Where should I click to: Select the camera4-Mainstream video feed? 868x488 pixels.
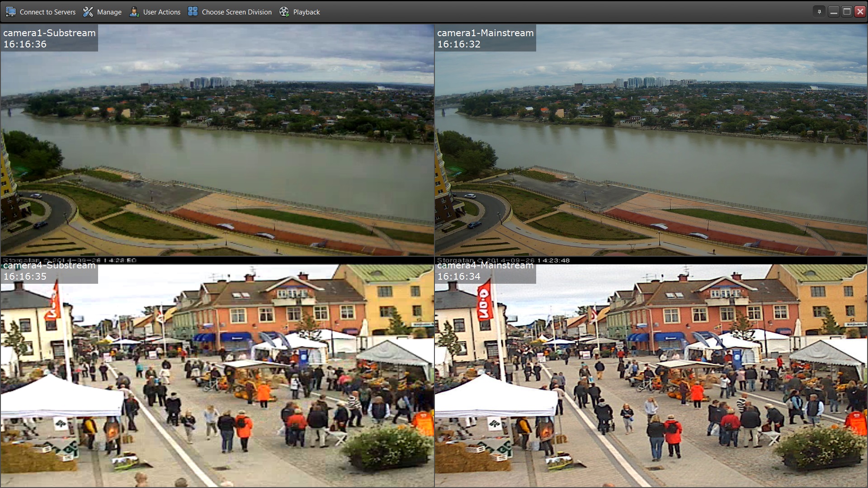651,372
